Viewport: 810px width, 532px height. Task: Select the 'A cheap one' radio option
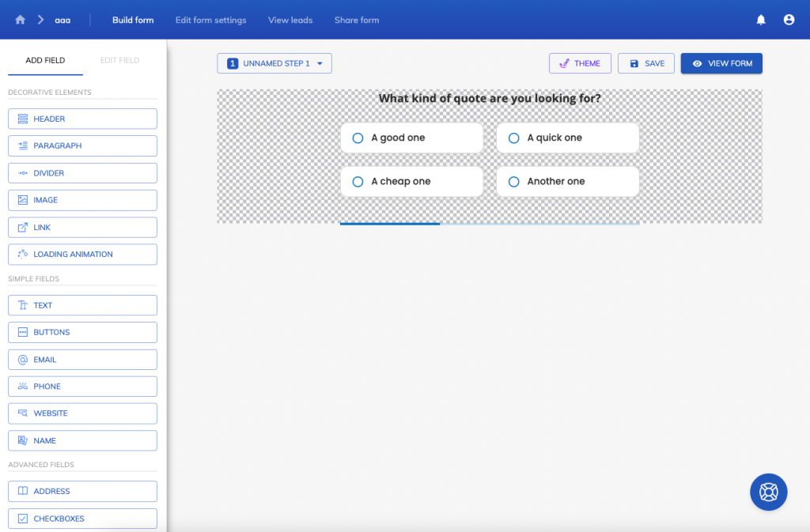(411, 182)
